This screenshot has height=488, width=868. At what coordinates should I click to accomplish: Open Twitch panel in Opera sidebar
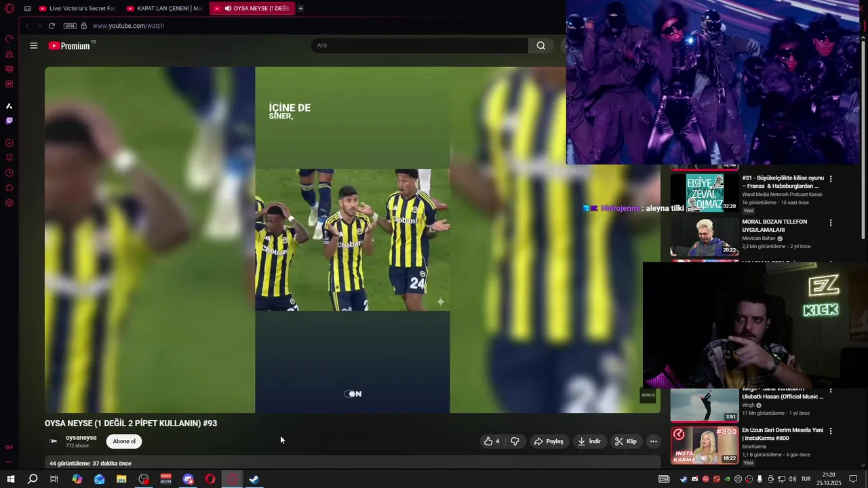9,121
